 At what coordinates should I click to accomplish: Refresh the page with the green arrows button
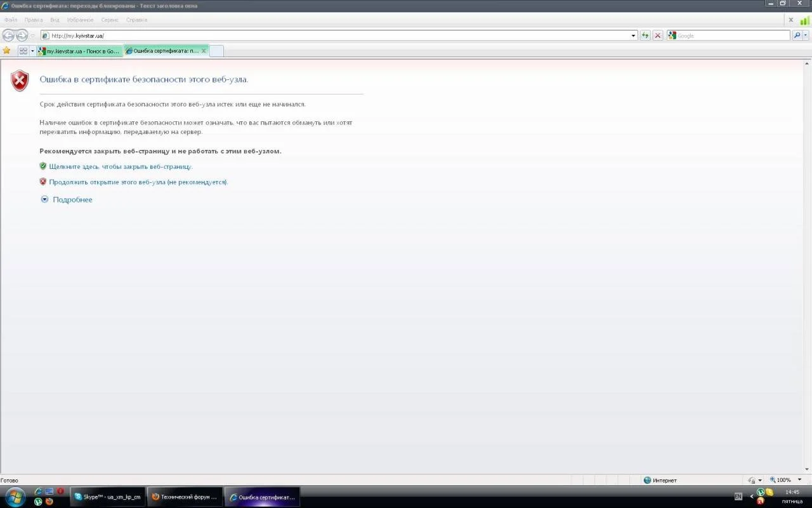coord(645,36)
